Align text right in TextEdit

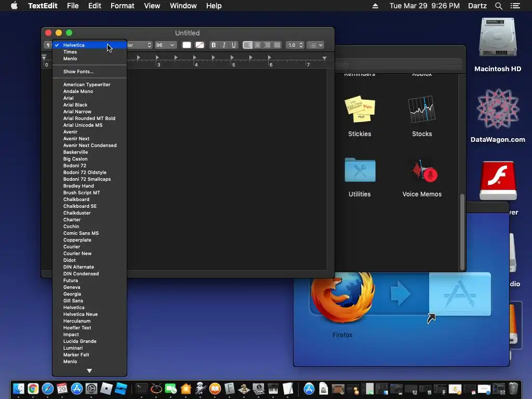[268, 45]
